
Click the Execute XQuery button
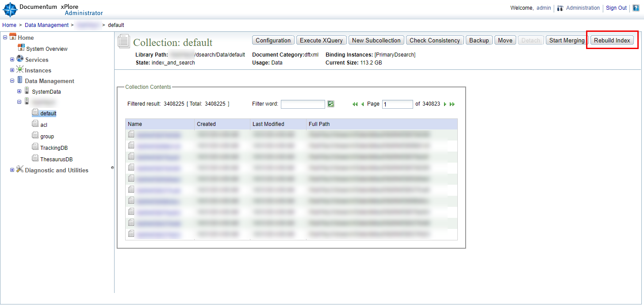pyautogui.click(x=322, y=40)
